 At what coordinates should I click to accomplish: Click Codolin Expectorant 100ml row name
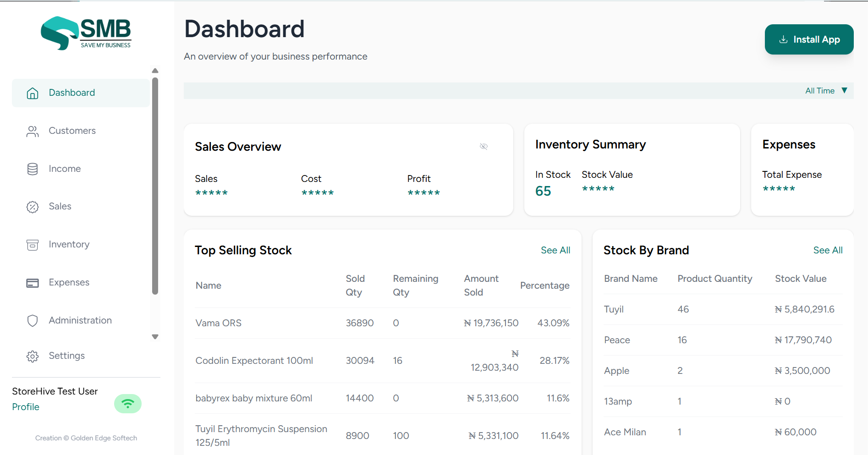(x=254, y=361)
